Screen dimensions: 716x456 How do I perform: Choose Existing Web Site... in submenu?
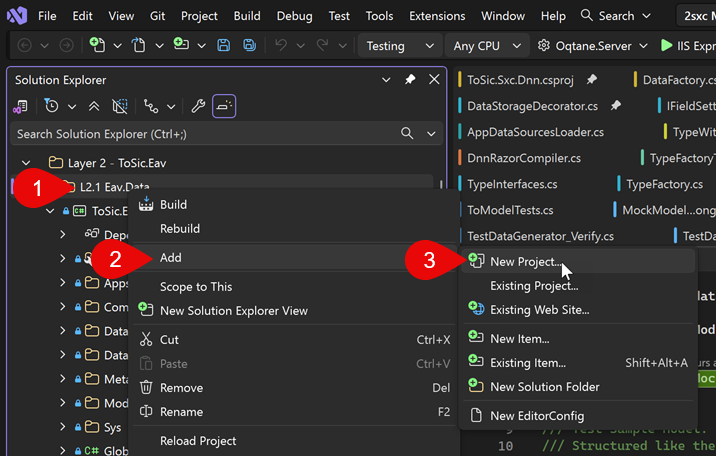coord(578,310)
